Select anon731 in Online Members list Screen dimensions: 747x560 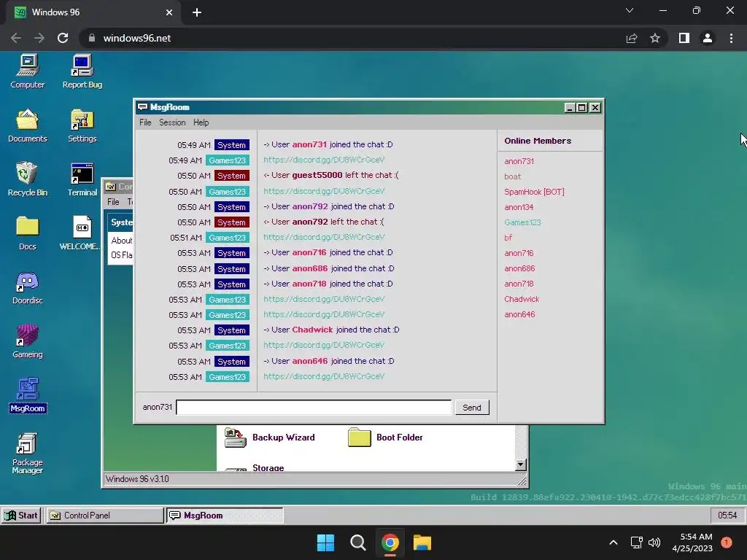pos(519,161)
